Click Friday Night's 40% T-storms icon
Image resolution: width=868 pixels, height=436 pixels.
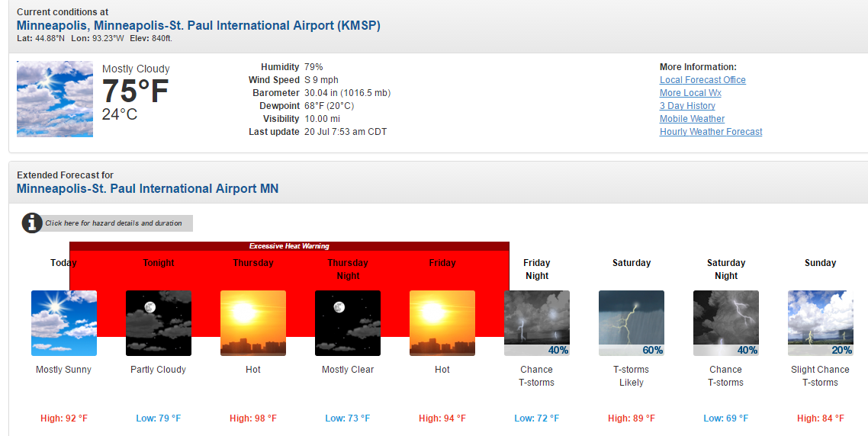coord(537,323)
